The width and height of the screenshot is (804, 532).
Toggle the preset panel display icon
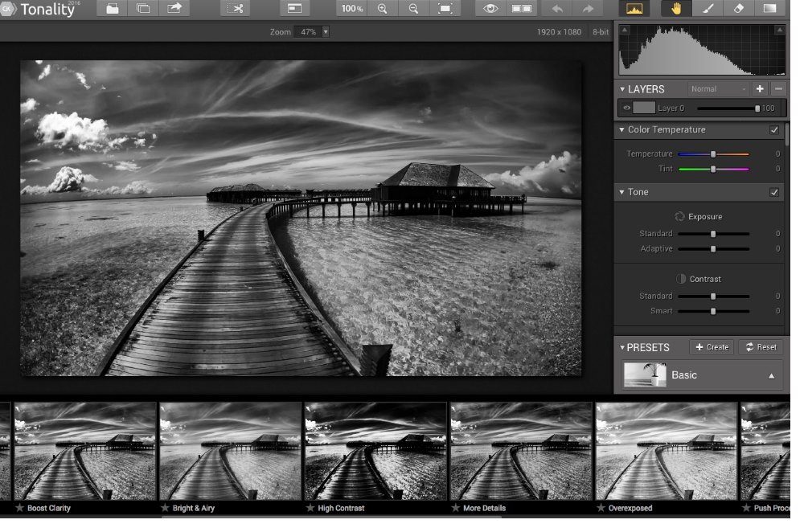[x=294, y=9]
